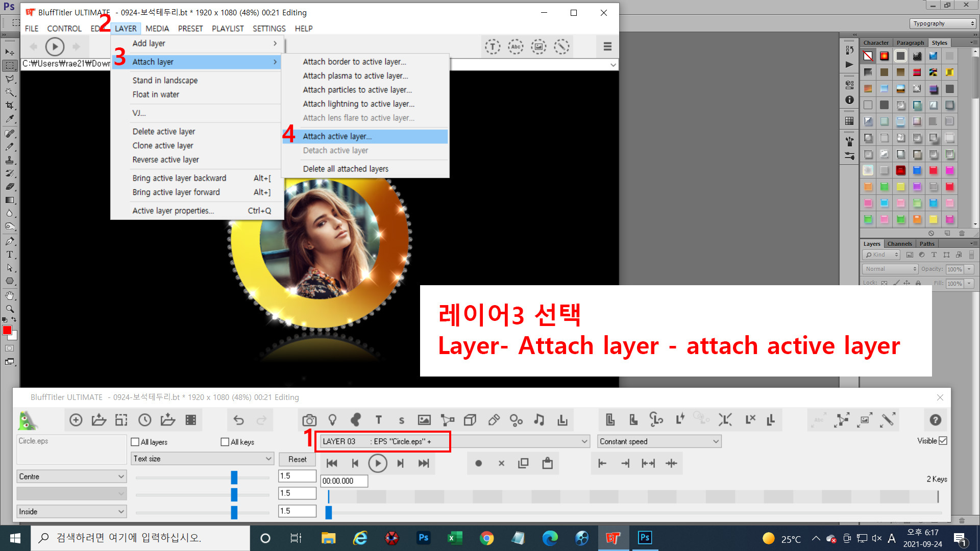
Task: Click the first Text size slider handle
Action: pos(234,477)
